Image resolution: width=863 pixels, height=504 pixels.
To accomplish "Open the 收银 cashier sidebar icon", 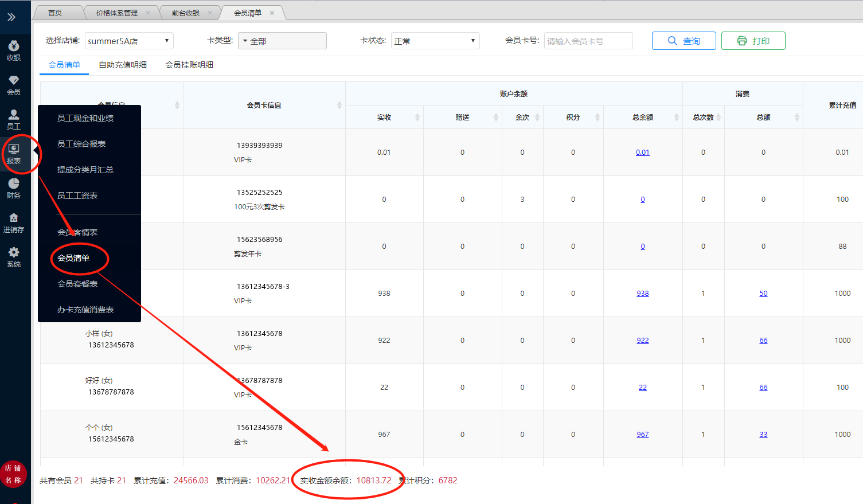I will point(14,50).
